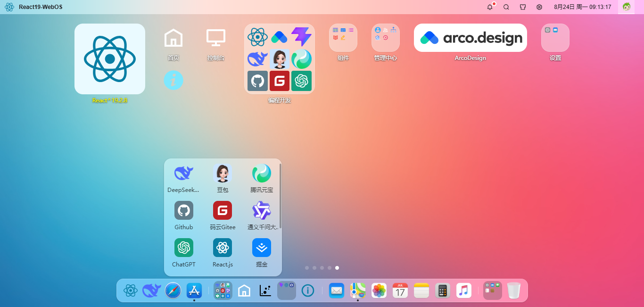Viewport: 644px width, 307px height.
Task: Go to first desktop page dot
Action: pos(307,268)
